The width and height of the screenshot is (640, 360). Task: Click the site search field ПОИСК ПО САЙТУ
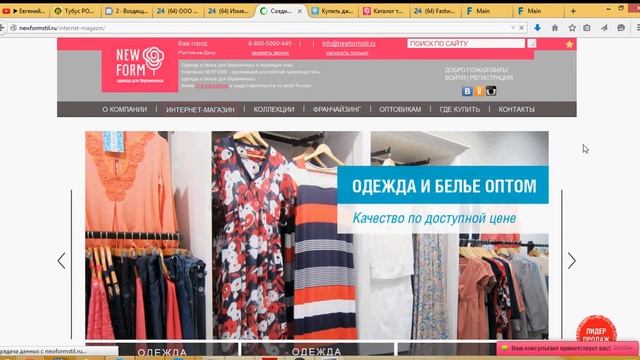point(466,43)
